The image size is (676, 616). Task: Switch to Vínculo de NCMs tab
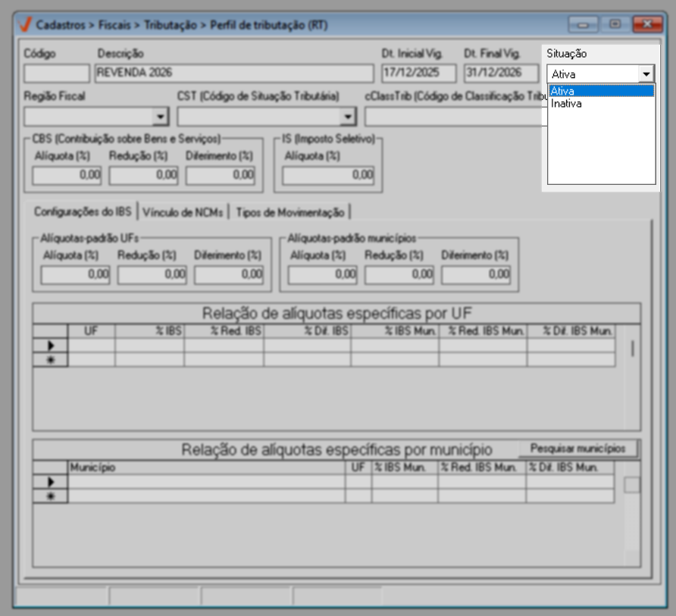coord(183,212)
